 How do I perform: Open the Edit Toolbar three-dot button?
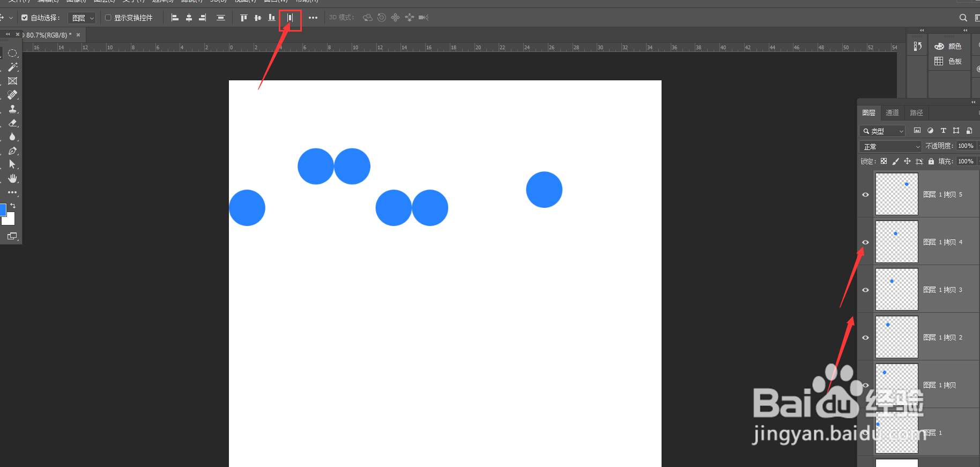[12, 192]
